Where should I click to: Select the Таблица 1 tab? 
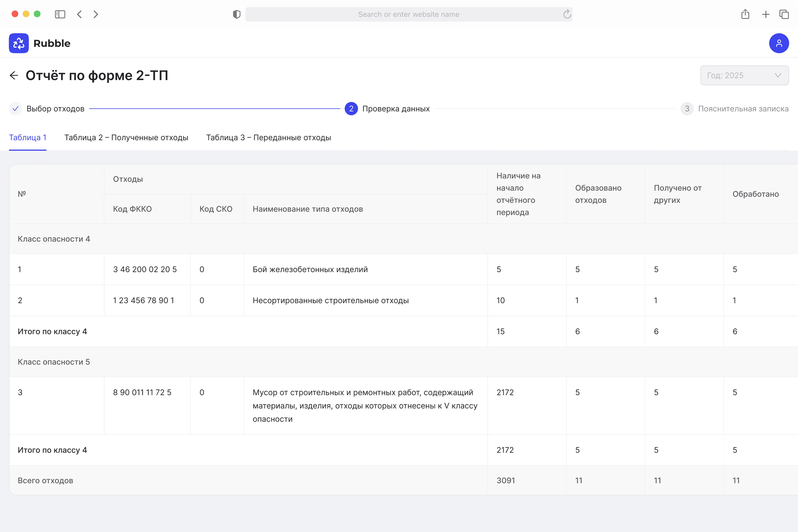point(27,138)
